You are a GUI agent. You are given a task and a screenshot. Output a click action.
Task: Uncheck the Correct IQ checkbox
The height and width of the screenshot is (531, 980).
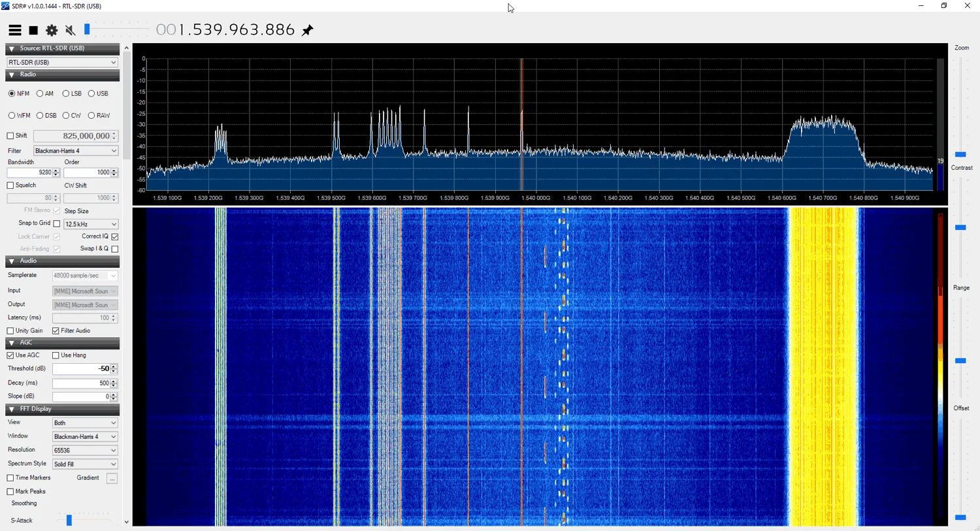(115, 236)
